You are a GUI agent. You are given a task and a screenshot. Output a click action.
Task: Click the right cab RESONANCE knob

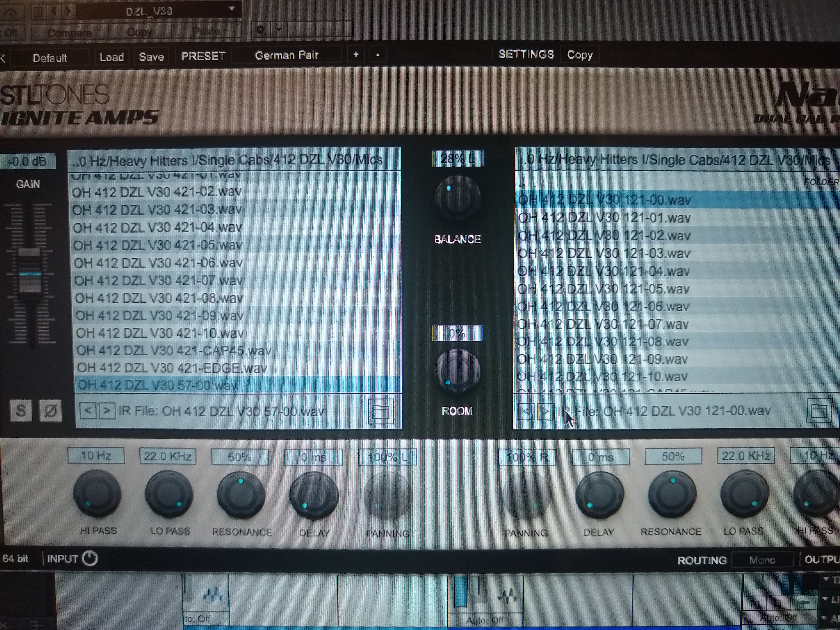pyautogui.click(x=672, y=494)
